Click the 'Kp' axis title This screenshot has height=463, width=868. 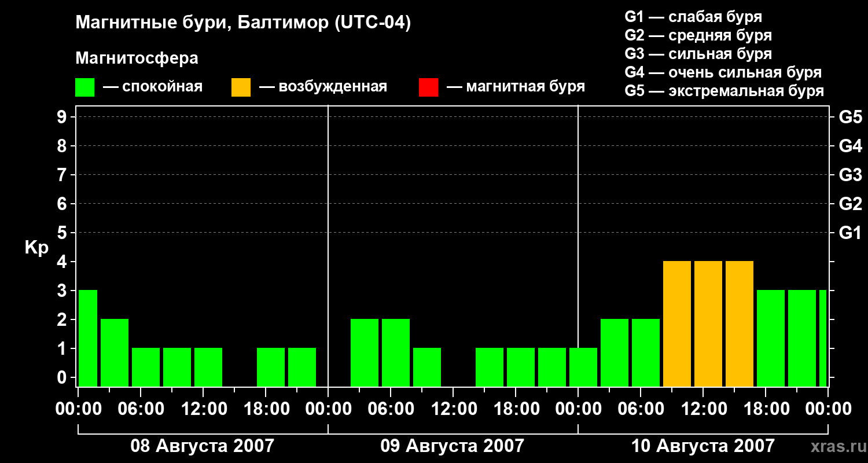36,248
